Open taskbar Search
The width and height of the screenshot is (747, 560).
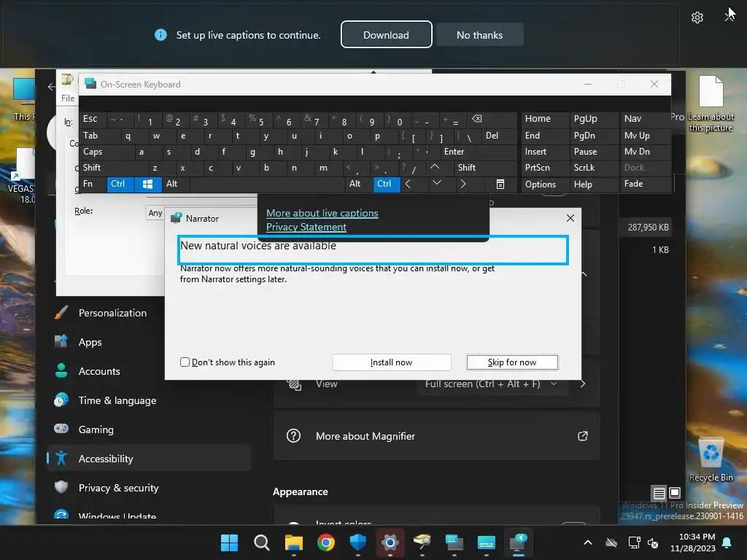(261, 542)
